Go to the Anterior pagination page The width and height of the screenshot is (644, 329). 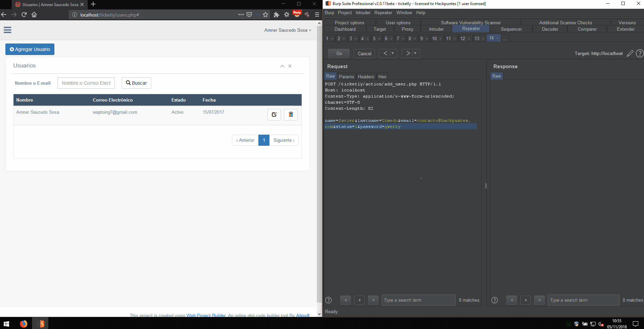[245, 140]
